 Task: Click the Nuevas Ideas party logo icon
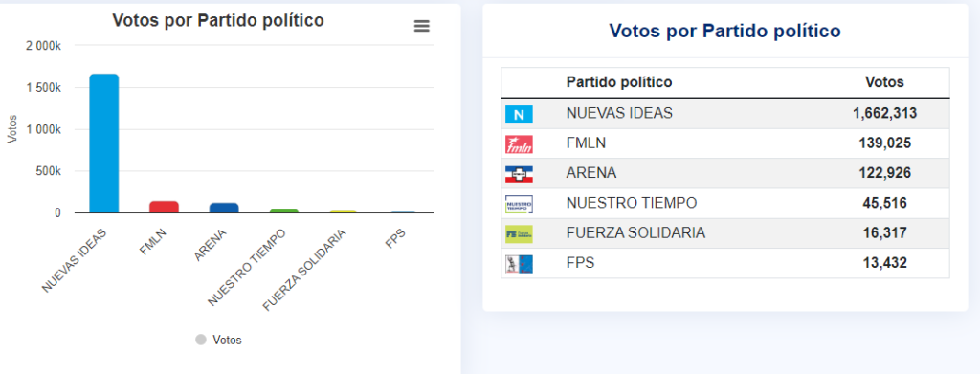pyautogui.click(x=519, y=114)
